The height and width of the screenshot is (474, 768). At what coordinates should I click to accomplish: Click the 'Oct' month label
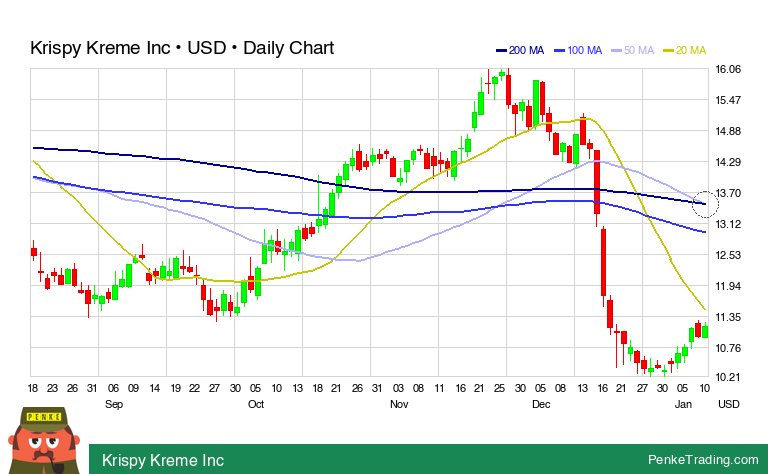click(x=256, y=404)
